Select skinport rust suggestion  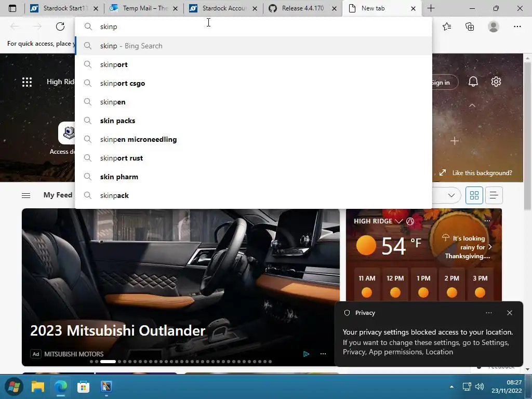point(254,158)
